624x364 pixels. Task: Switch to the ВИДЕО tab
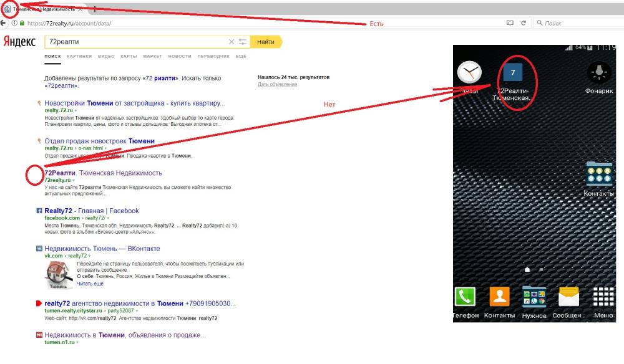106,57
